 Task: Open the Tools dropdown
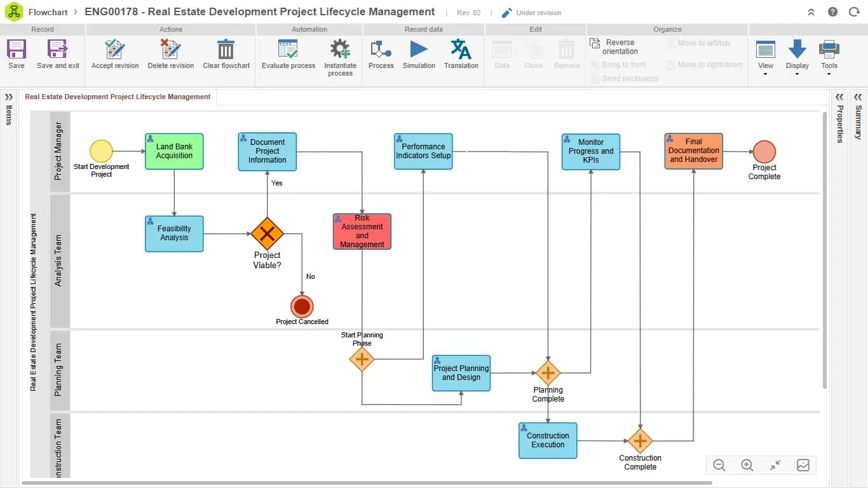pyautogui.click(x=829, y=57)
